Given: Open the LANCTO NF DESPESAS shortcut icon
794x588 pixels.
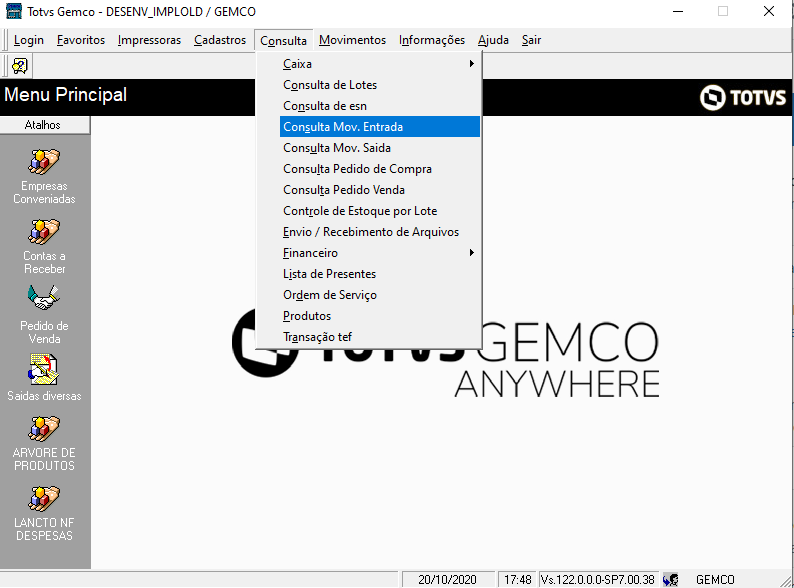Looking at the screenshot, I should point(44,498).
